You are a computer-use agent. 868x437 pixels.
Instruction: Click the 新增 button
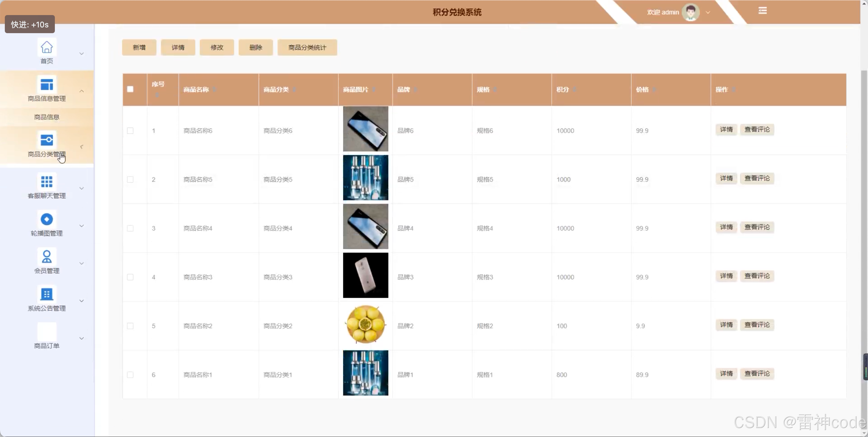[x=139, y=48]
